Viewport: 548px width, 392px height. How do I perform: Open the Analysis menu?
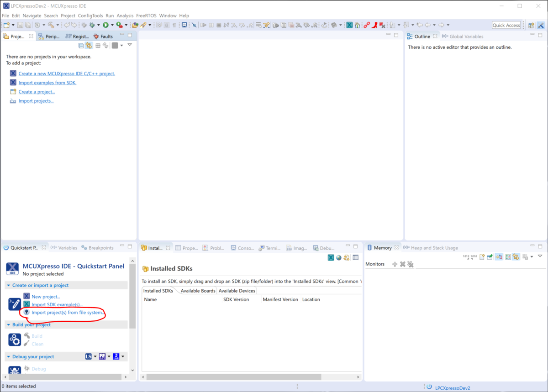125,16
